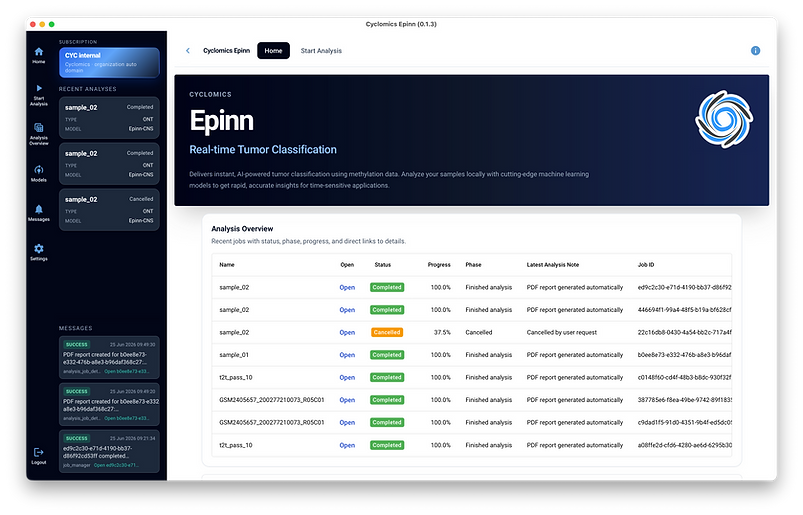Click the Open link in the Cancelled row

[347, 333]
